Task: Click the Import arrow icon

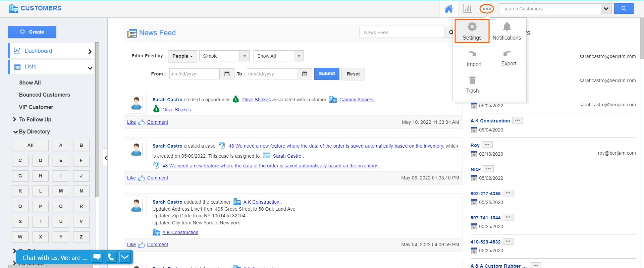Action: click(x=472, y=54)
